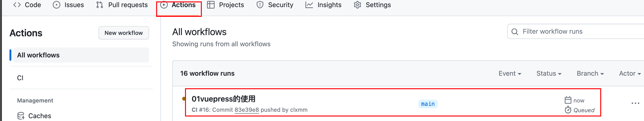644x121 pixels.
Task: Click the New workflow button
Action: [124, 33]
